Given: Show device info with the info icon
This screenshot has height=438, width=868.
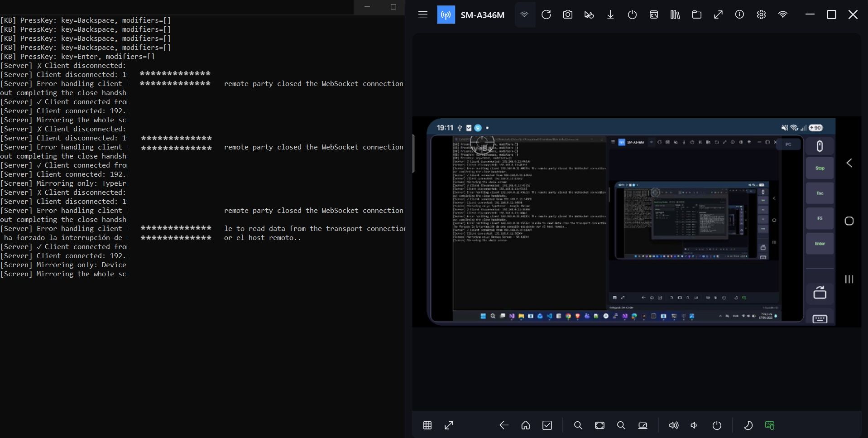Looking at the screenshot, I should pyautogui.click(x=739, y=14).
